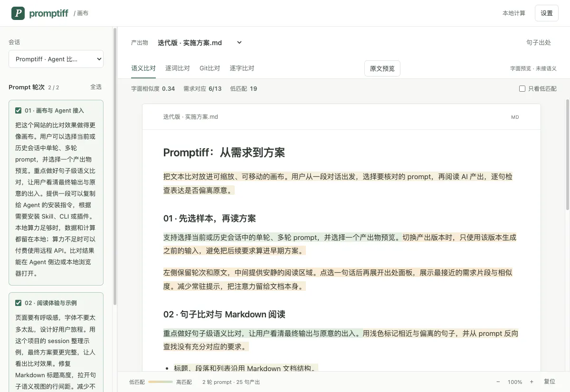This screenshot has width=570, height=392.
Task: Select the sentence starting 支持选择当前或历史会话
Action: 282,237
